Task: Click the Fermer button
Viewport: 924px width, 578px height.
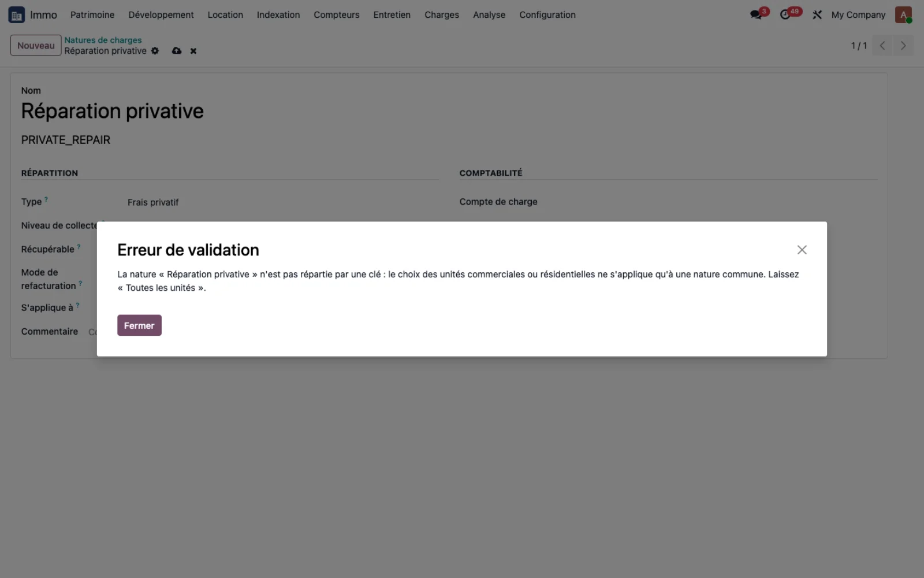Action: (x=139, y=325)
